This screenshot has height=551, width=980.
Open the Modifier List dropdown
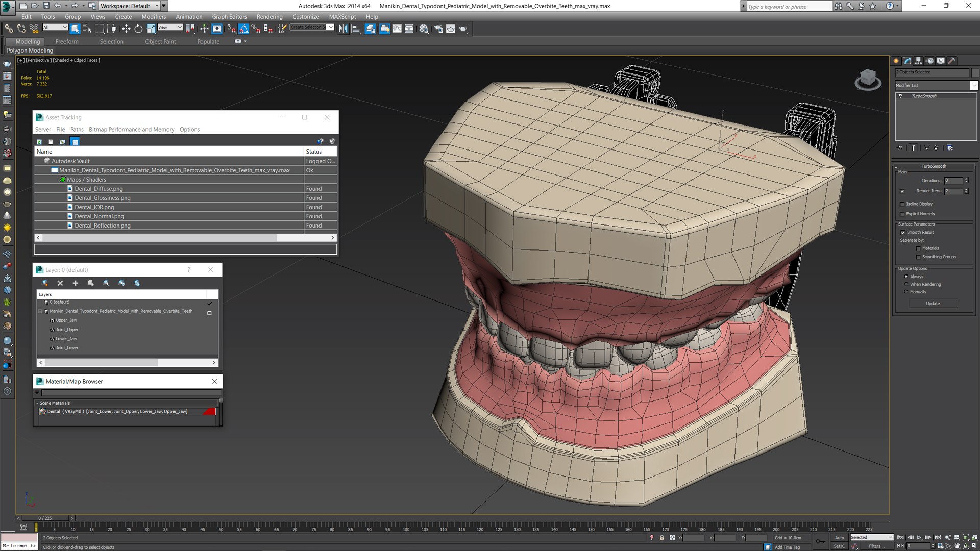pos(974,86)
